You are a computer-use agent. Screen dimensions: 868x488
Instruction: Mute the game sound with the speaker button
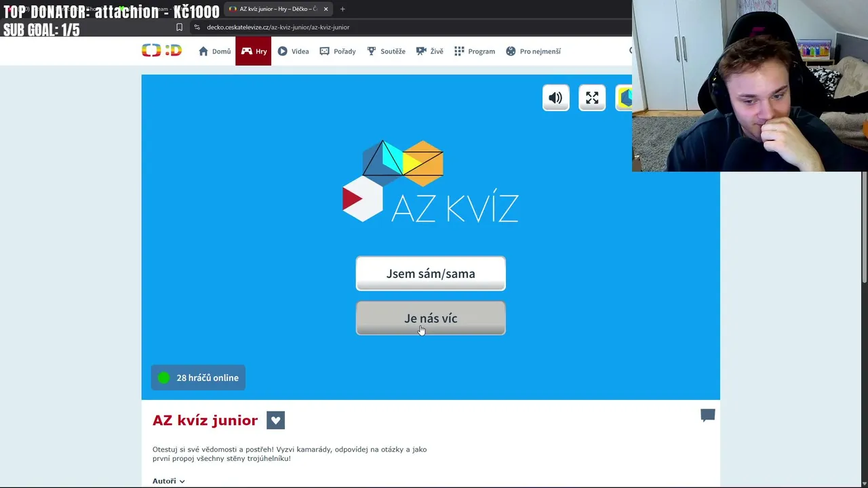[x=555, y=98]
